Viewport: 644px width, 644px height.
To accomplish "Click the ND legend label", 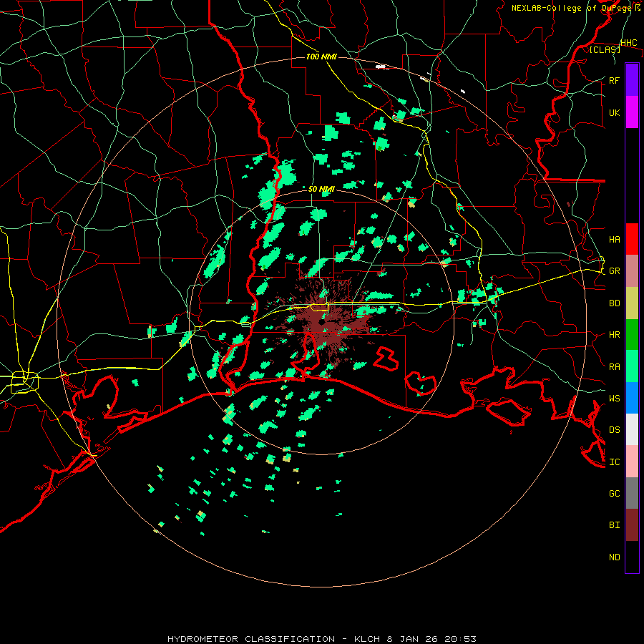I will click(x=614, y=557).
